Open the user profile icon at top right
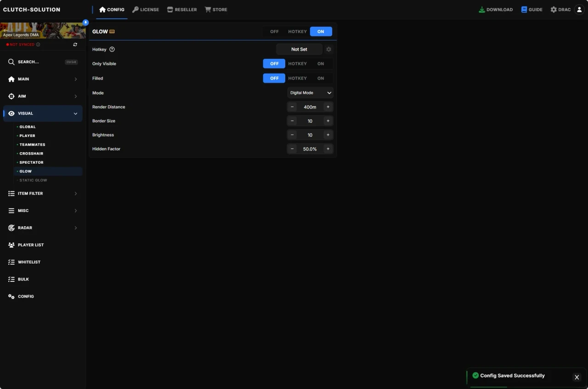Viewport: 588px width, 389px height. coord(579,9)
